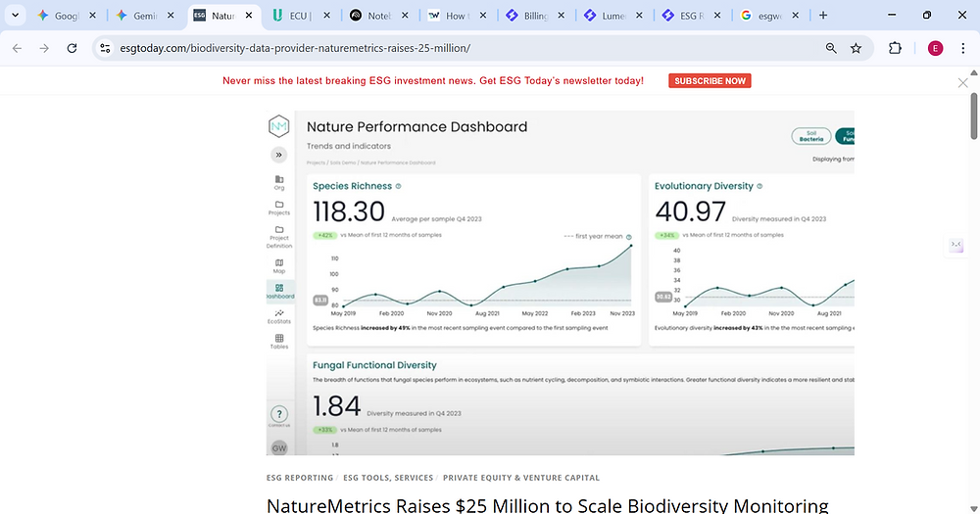Image resolution: width=980 pixels, height=514 pixels.
Task: Reload the current page
Action: (x=72, y=48)
